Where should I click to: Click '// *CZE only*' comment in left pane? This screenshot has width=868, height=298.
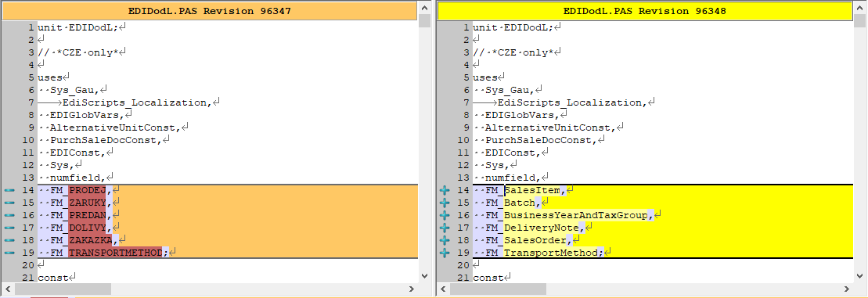pos(78,52)
